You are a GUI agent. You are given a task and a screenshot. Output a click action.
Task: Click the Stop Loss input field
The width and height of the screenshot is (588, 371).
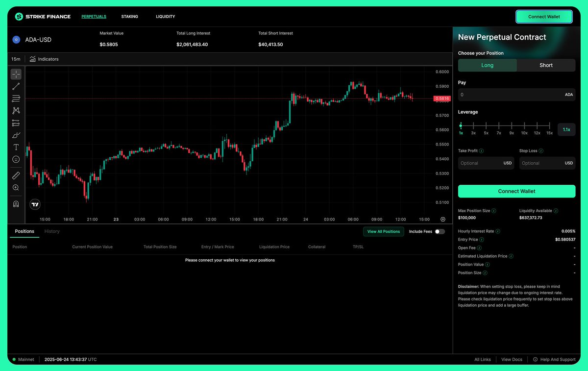point(547,163)
